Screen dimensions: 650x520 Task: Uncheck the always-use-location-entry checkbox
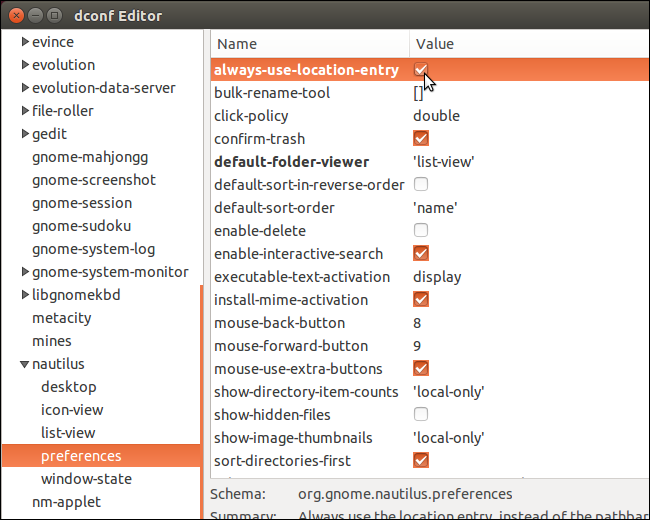[x=420, y=69]
